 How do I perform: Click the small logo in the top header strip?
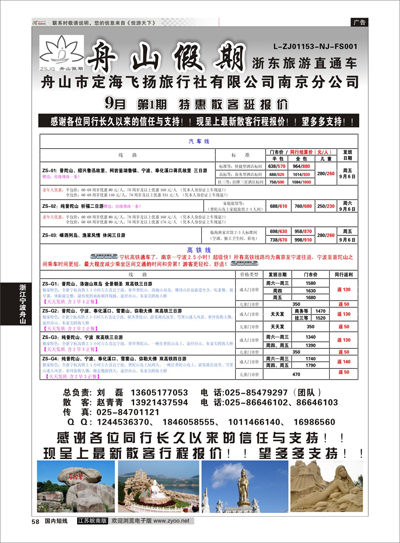click(x=39, y=23)
